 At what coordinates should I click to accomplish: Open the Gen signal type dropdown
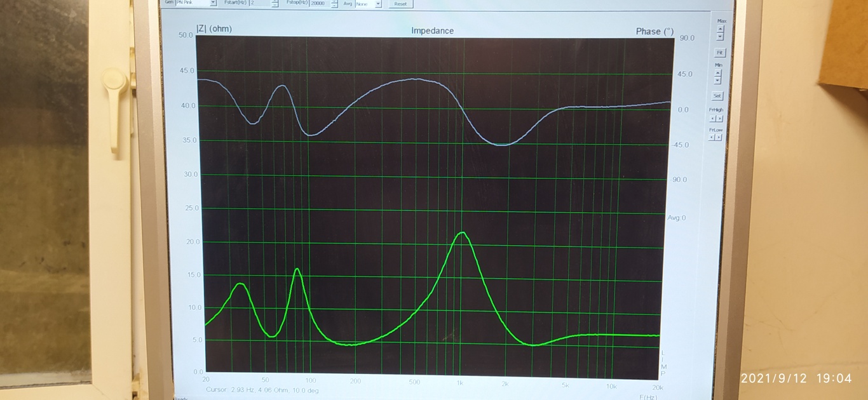coord(213,3)
